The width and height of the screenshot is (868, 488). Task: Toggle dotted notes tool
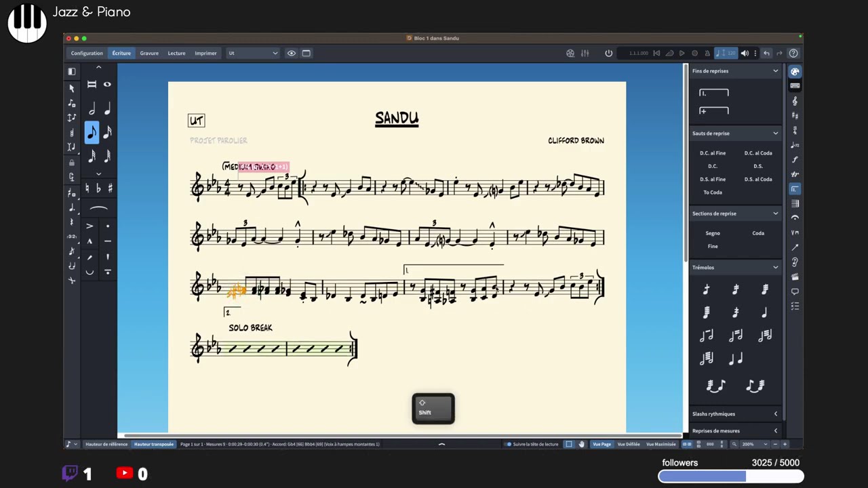tap(71, 207)
